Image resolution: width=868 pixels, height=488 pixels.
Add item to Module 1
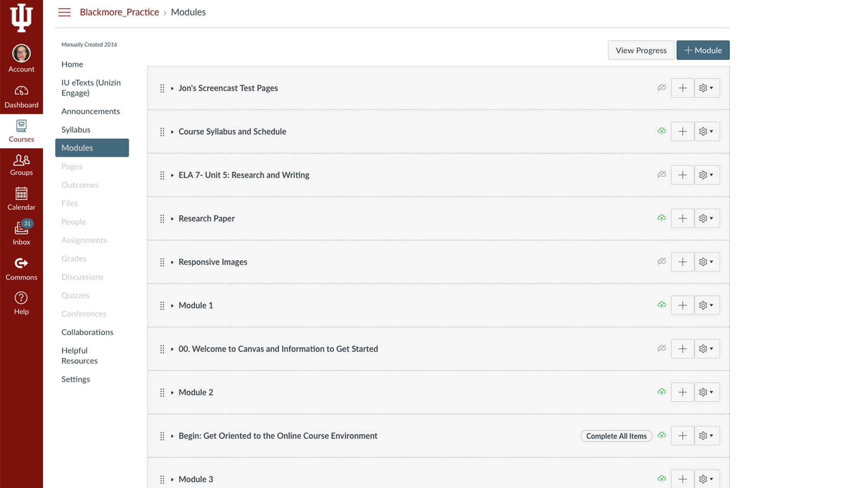(x=683, y=305)
